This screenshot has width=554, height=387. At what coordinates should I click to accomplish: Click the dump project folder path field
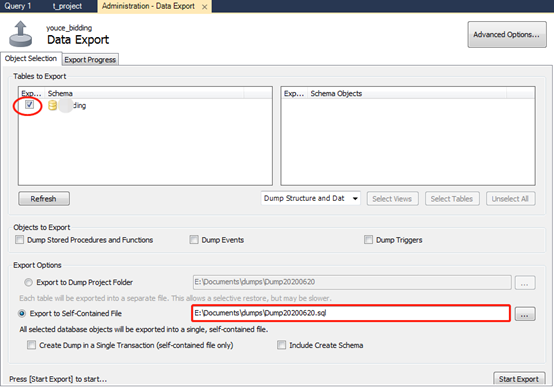click(x=352, y=282)
